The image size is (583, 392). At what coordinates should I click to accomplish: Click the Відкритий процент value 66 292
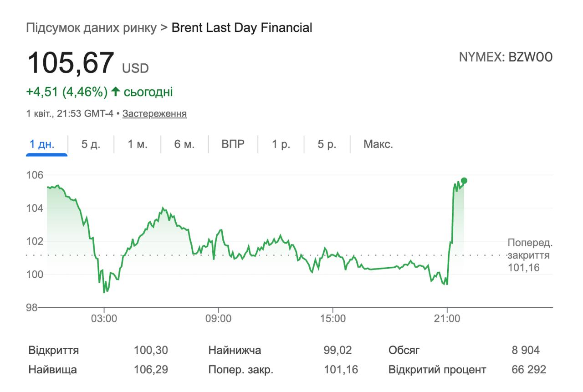528,370
